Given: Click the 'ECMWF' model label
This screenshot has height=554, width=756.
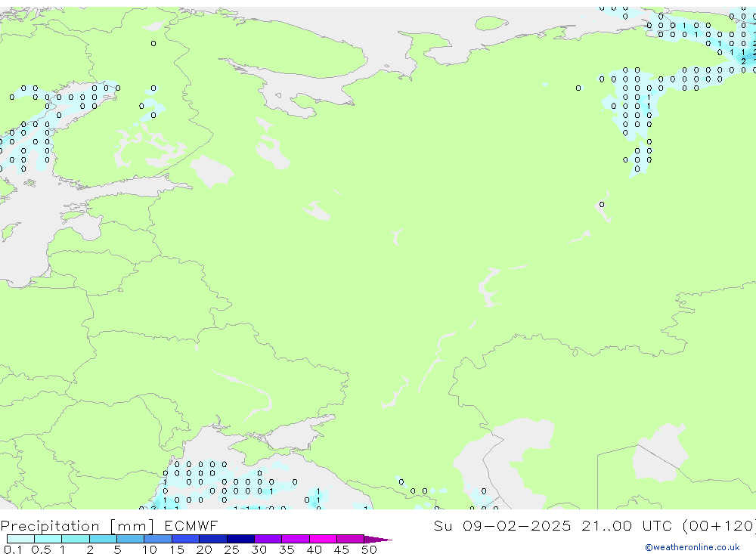Looking at the screenshot, I should pos(191,525).
